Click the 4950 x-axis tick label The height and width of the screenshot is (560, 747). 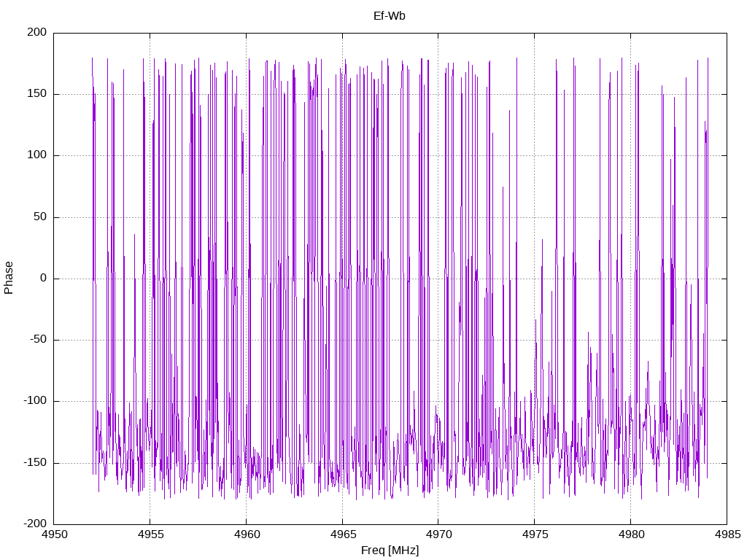54,534
